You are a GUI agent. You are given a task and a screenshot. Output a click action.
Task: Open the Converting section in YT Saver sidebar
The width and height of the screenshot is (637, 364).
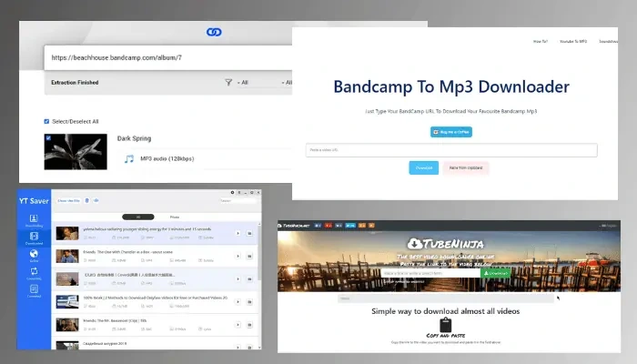point(35,273)
